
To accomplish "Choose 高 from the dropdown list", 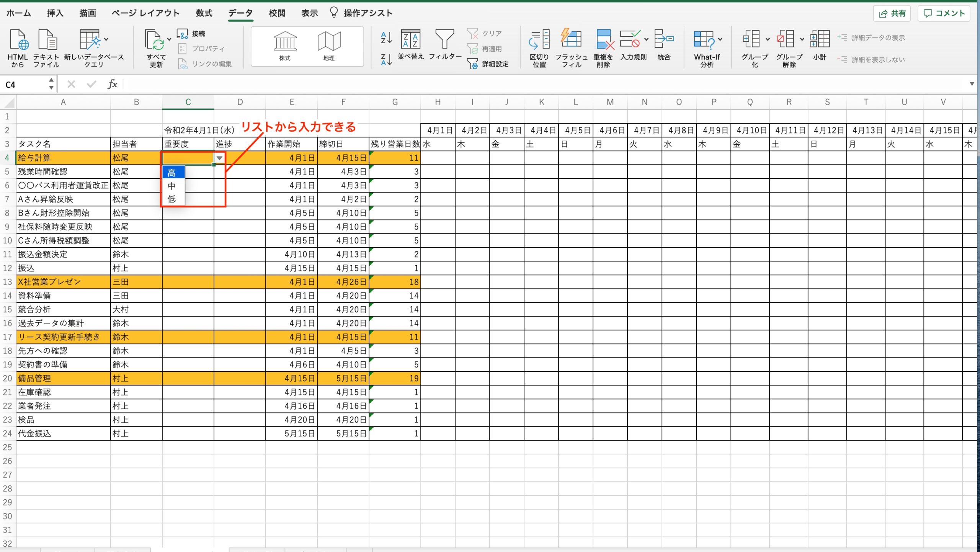I will pos(173,173).
